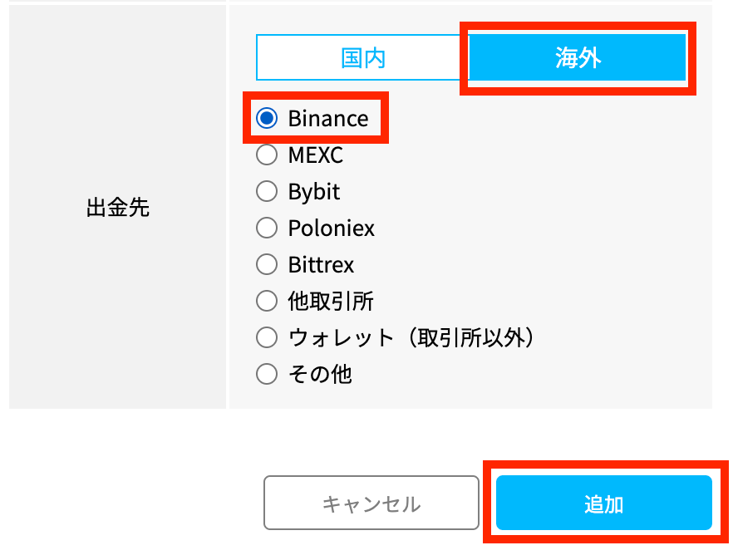The width and height of the screenshot is (733, 560).
Task: Choose the MEXC radio button circle
Action: (267, 155)
